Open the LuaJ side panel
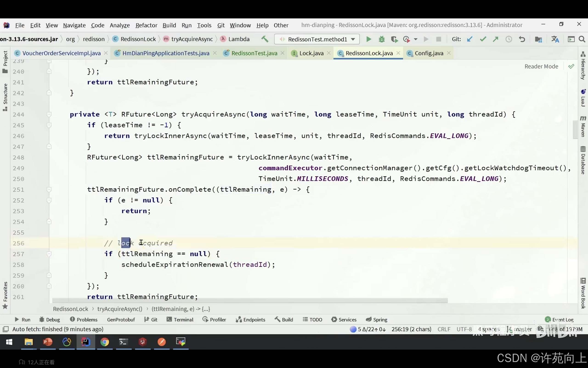 [x=583, y=98]
